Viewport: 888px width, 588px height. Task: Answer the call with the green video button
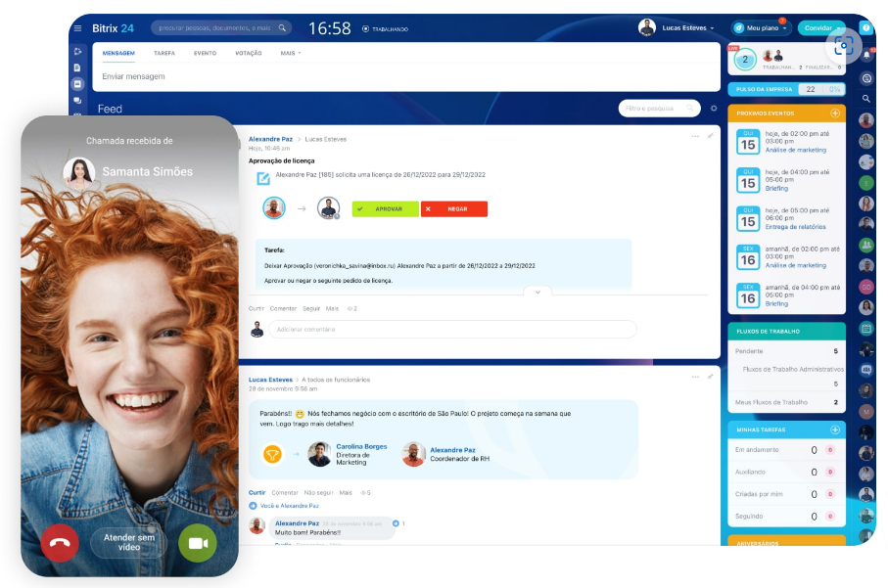(198, 542)
